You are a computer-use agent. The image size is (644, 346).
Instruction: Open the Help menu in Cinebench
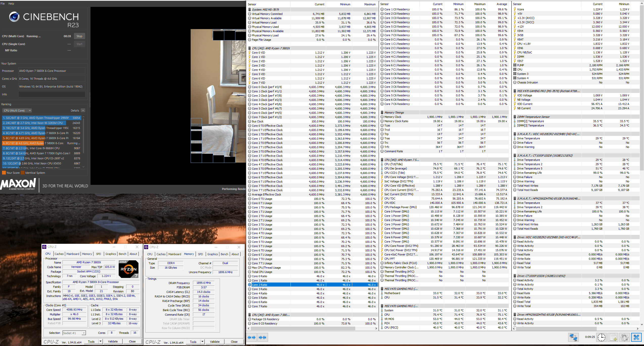pyautogui.click(x=11, y=4)
